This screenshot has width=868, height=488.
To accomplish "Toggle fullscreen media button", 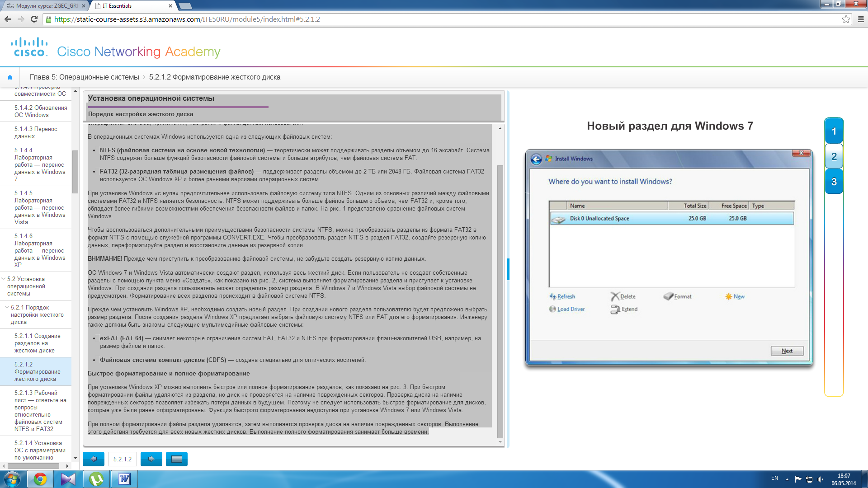I will (x=177, y=459).
